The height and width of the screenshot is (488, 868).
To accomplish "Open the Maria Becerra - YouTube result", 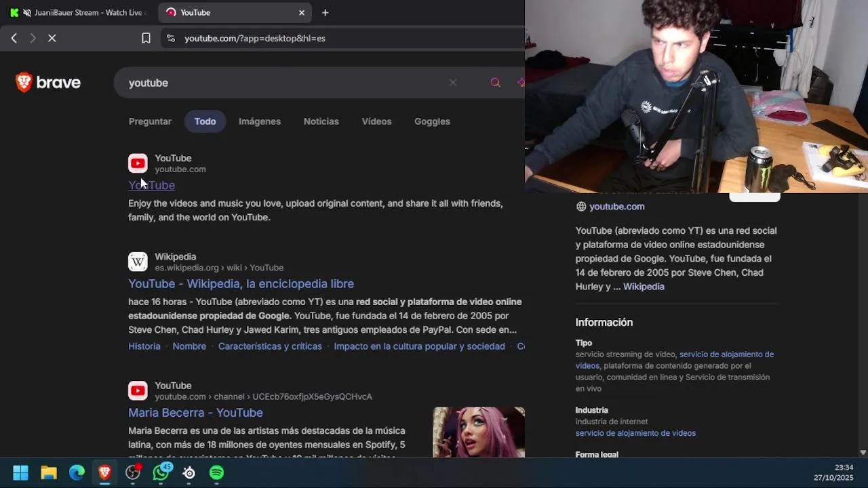I will tap(195, 413).
